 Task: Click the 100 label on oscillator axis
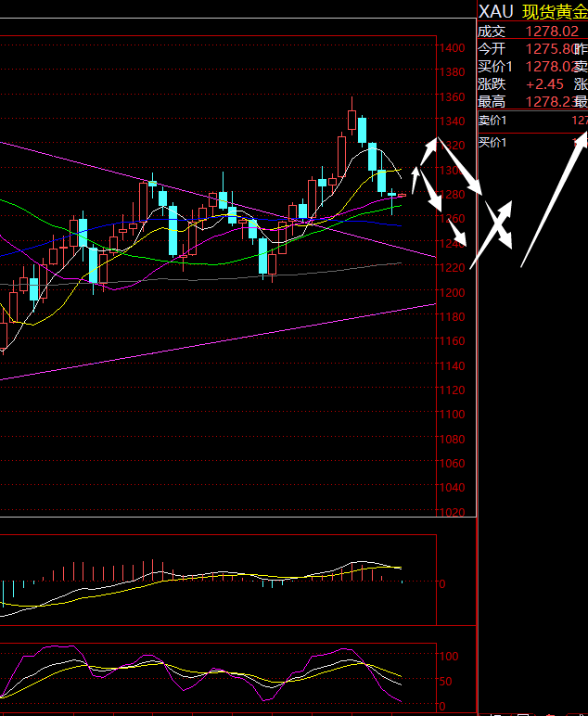[x=449, y=657]
